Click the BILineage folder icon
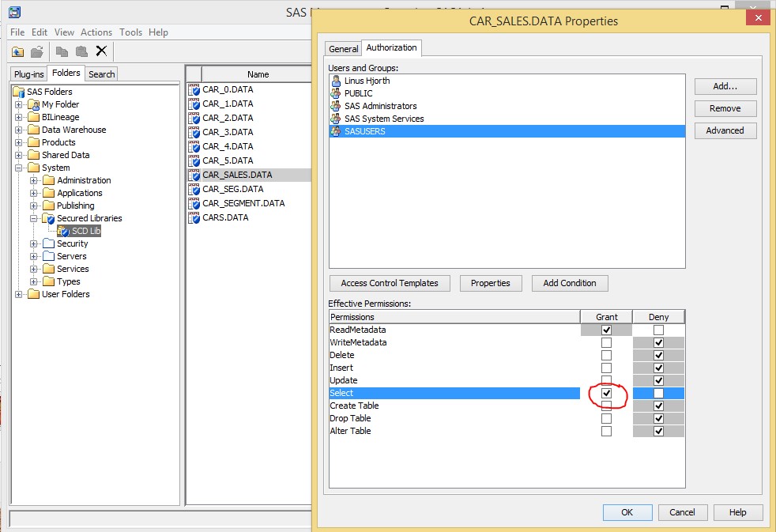This screenshot has width=776, height=532. click(x=34, y=117)
